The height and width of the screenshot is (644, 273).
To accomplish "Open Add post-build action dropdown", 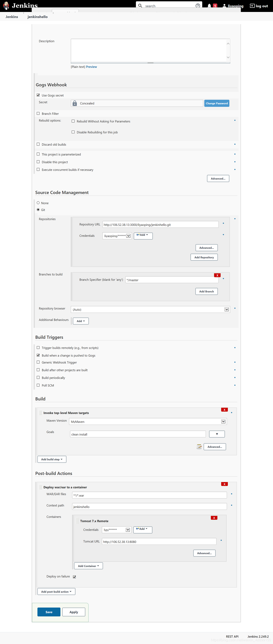I will (56, 592).
